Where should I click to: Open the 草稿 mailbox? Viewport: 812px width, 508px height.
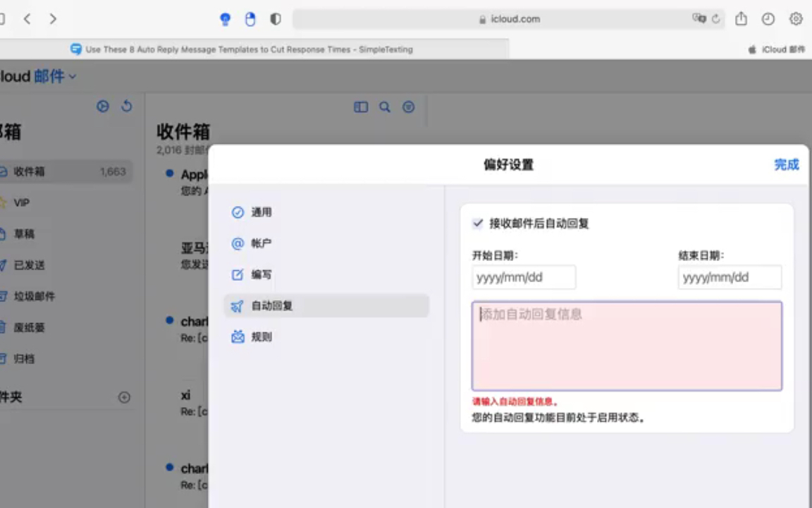tap(23, 234)
